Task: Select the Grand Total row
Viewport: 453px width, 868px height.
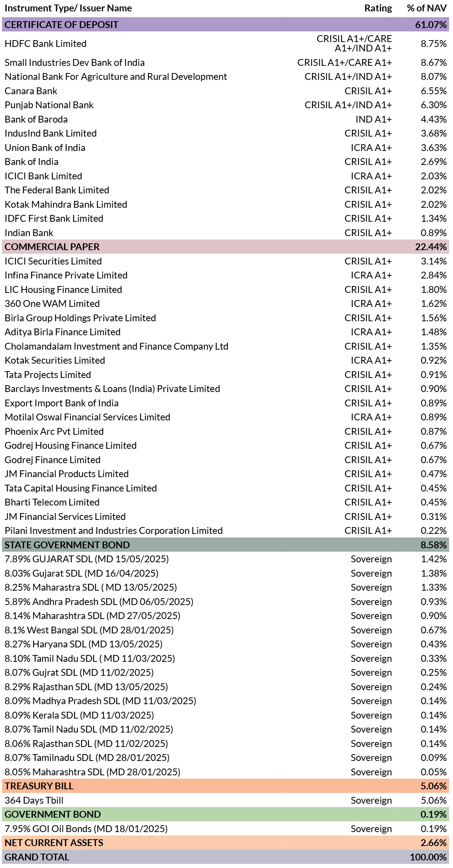Action: click(226, 857)
